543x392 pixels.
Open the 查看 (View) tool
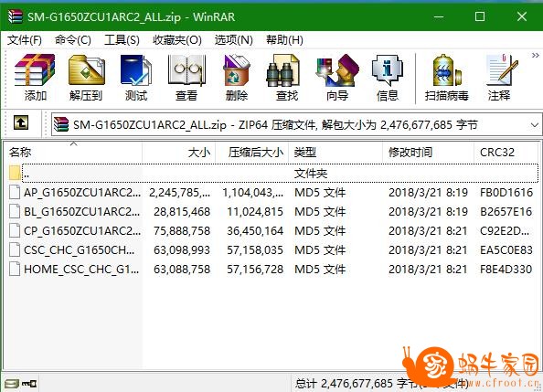[x=186, y=78]
